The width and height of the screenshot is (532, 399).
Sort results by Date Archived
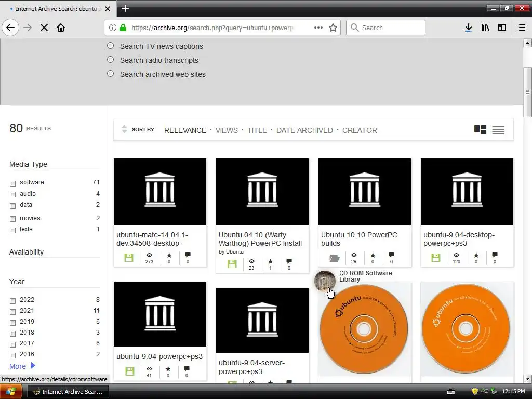tap(304, 130)
